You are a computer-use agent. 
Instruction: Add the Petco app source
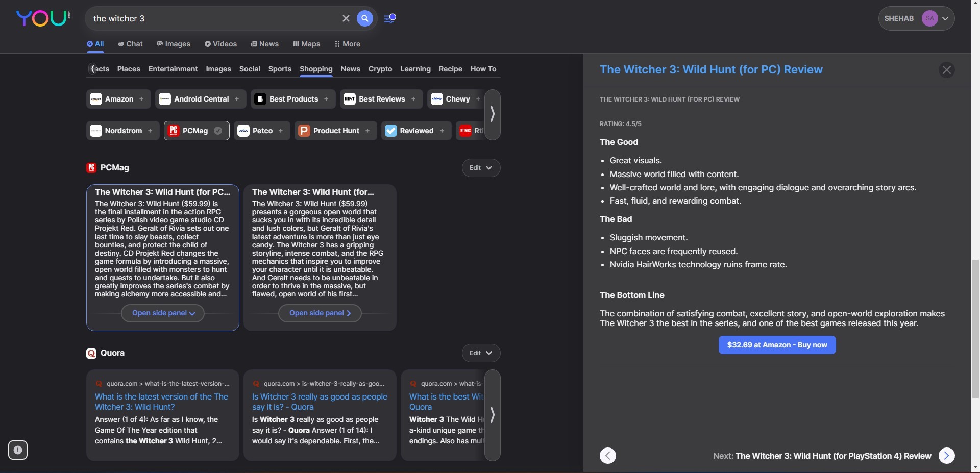tap(281, 131)
